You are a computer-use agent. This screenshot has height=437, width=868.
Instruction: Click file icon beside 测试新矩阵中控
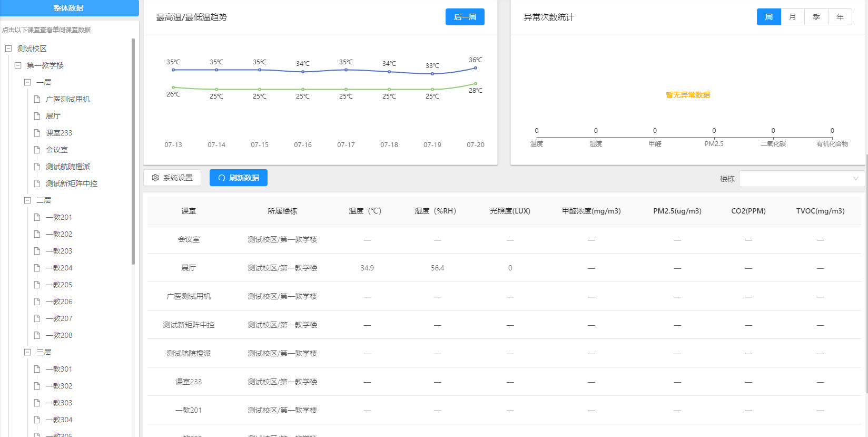point(37,183)
